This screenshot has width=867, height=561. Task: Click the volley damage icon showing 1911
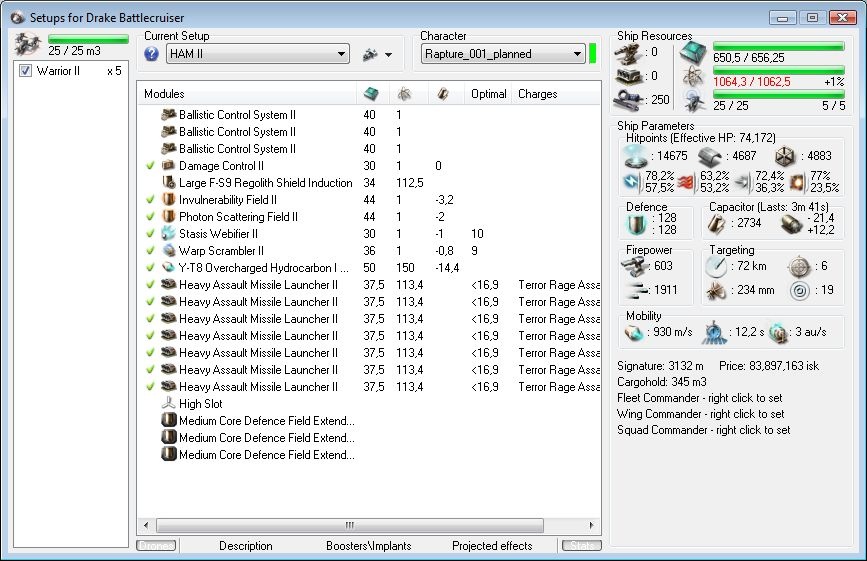point(636,290)
